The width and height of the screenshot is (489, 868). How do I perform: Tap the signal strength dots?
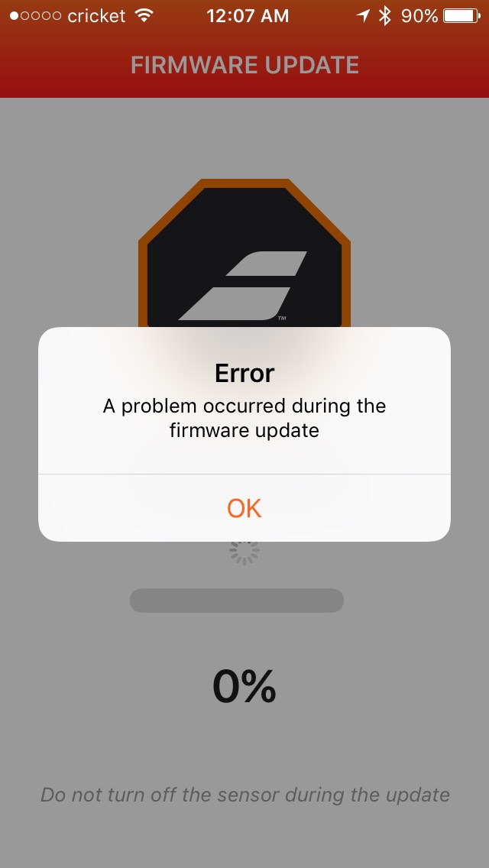coord(35,15)
